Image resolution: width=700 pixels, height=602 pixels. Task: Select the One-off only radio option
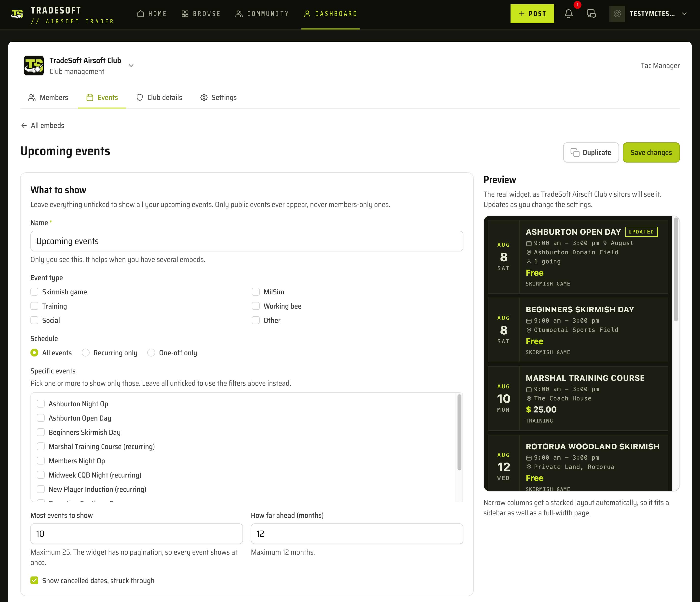pyautogui.click(x=151, y=353)
